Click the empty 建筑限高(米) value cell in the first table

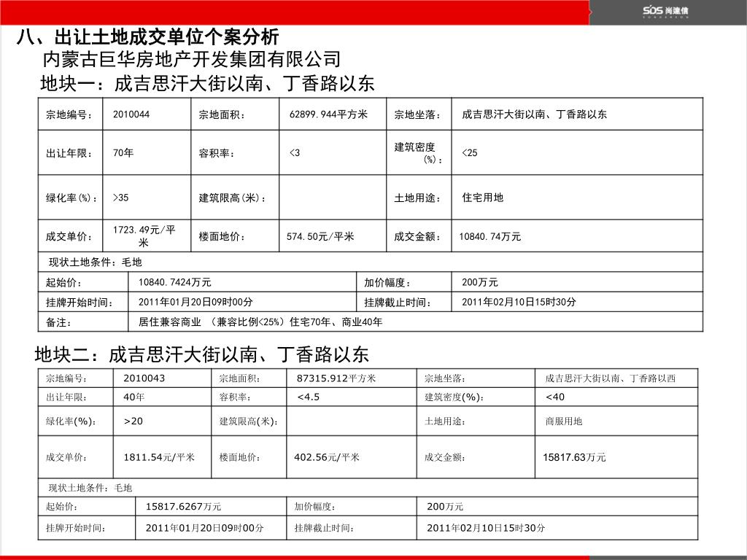coord(333,198)
